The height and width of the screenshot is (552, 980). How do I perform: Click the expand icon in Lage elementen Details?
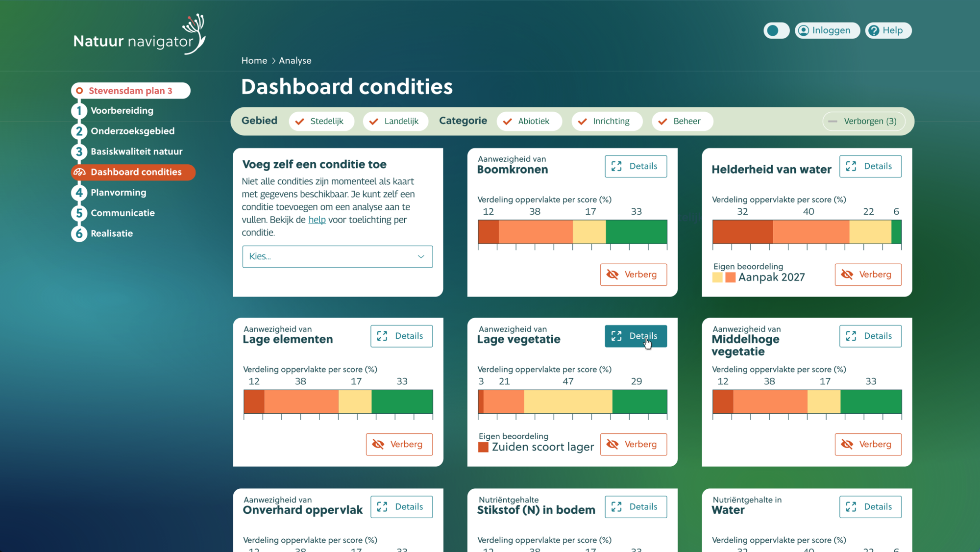382,336
